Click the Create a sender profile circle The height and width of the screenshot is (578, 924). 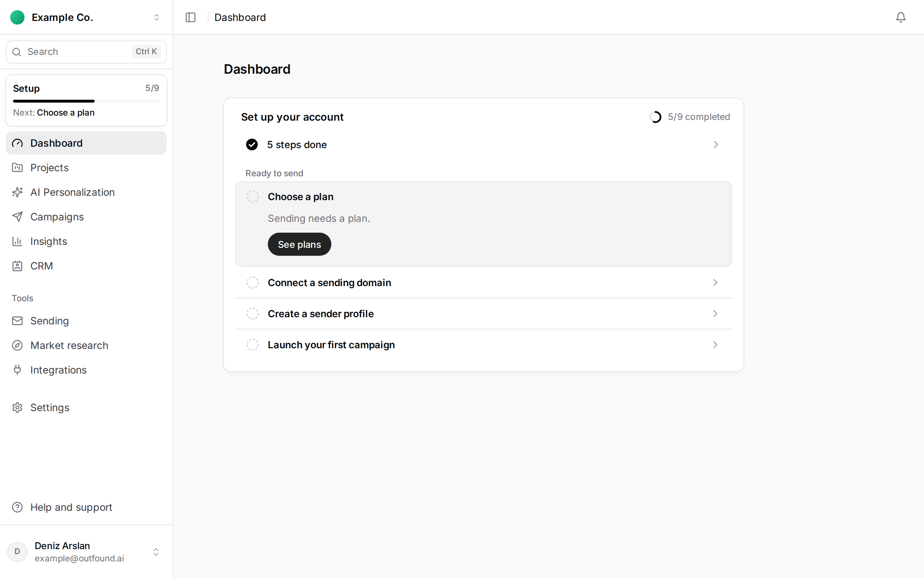click(x=252, y=314)
